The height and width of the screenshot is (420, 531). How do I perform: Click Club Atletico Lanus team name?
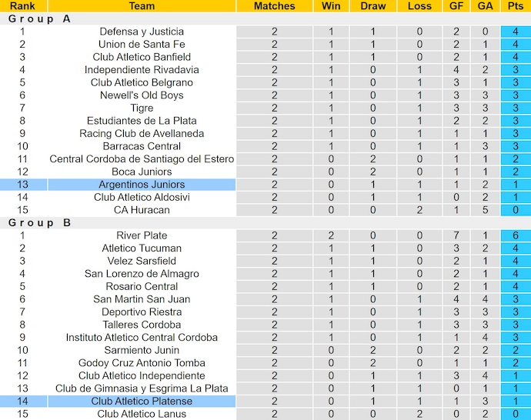pyautogui.click(x=142, y=414)
